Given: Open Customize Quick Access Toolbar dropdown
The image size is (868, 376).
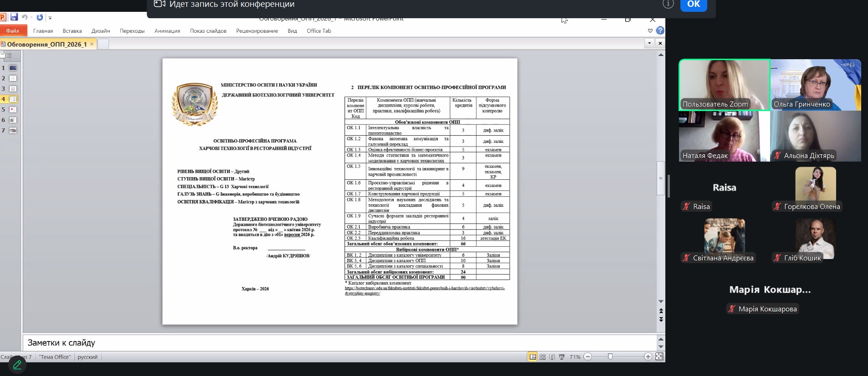Looking at the screenshot, I should click(x=50, y=18).
